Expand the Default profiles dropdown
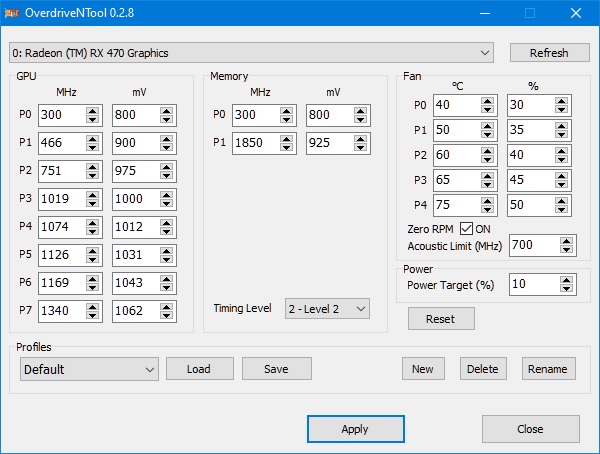This screenshot has width=600, height=454. coord(89,369)
